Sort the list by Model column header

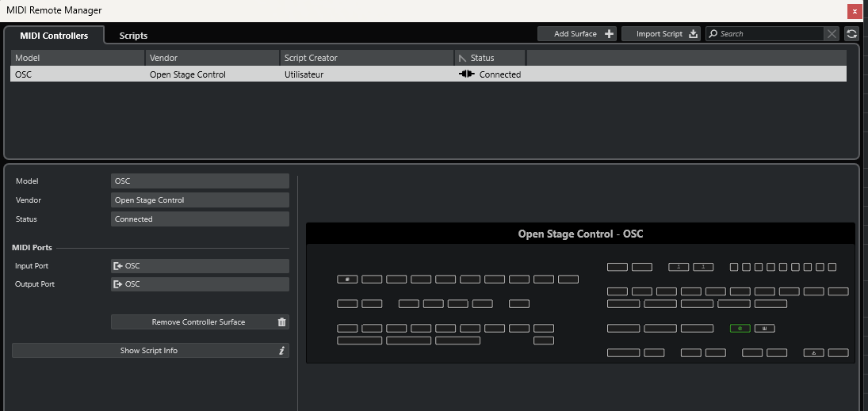coord(78,58)
